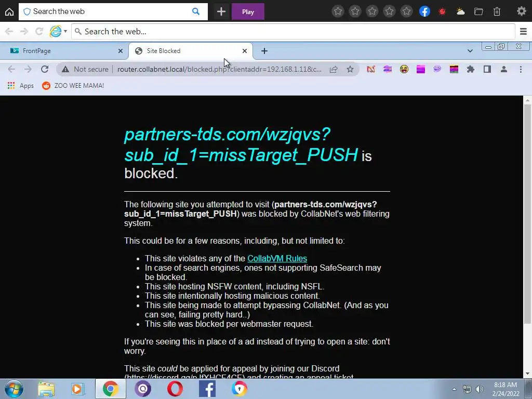The height and width of the screenshot is (399, 532).
Task: Click the Not secure warning indicator
Action: [x=85, y=69]
